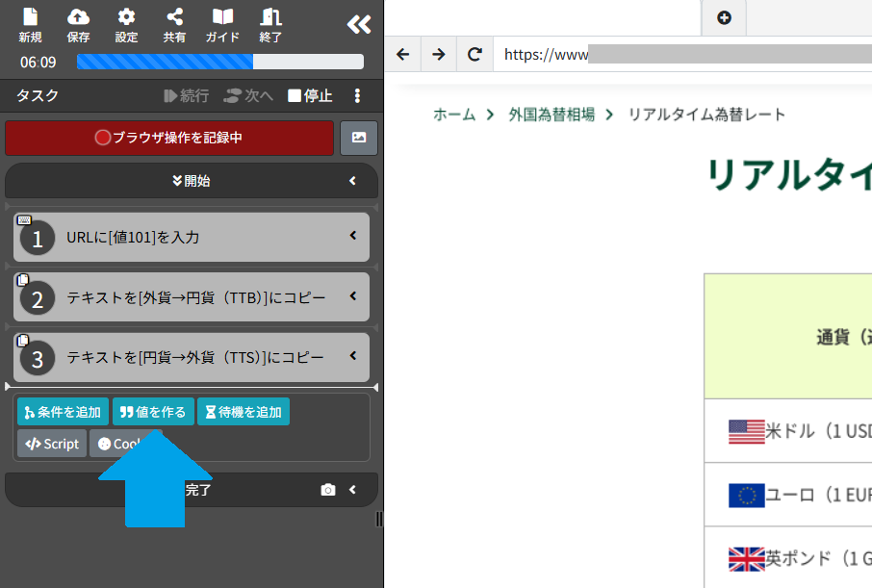The height and width of the screenshot is (588, 872).
Task: Click the 条件を追加 button
Action: (x=62, y=410)
